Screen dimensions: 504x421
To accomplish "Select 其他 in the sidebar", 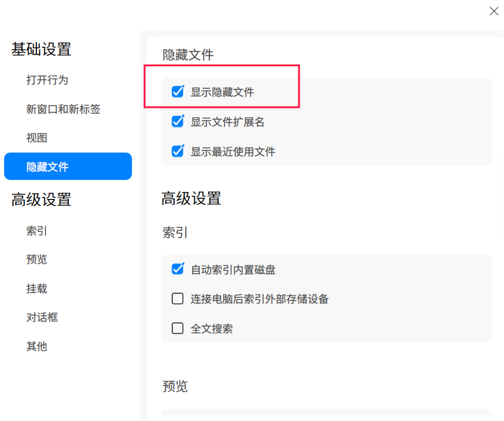I will tap(37, 346).
